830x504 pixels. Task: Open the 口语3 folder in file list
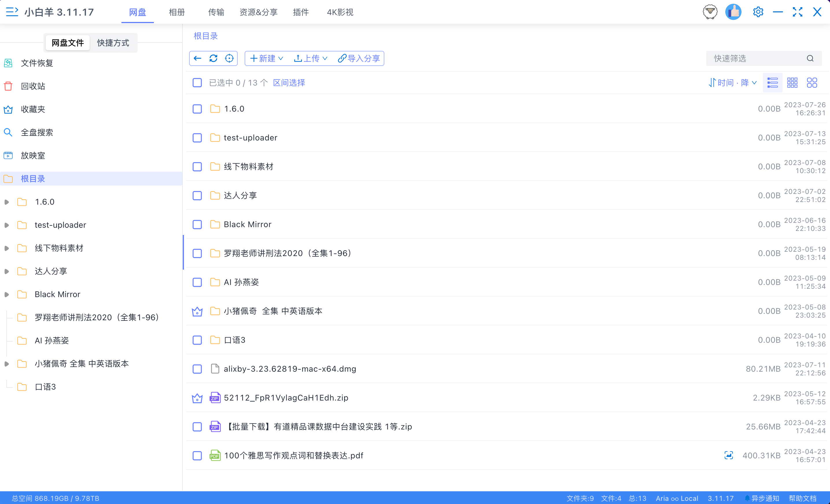235,340
